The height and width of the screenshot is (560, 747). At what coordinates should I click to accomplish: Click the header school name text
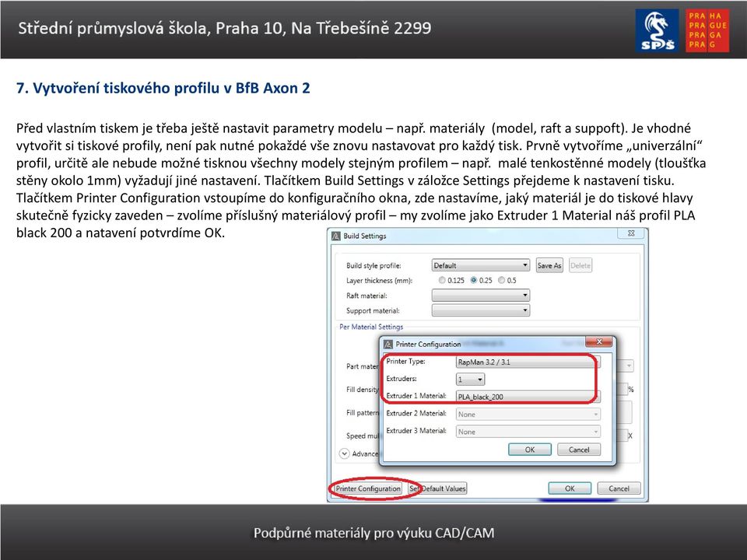click(x=224, y=28)
